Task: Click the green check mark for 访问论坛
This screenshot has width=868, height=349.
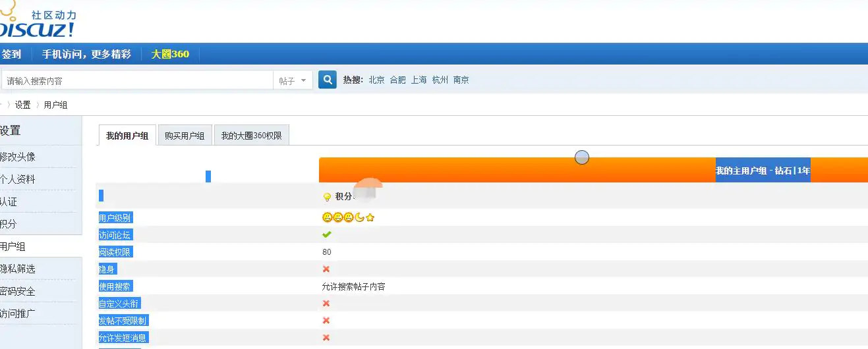Action: pyautogui.click(x=327, y=234)
